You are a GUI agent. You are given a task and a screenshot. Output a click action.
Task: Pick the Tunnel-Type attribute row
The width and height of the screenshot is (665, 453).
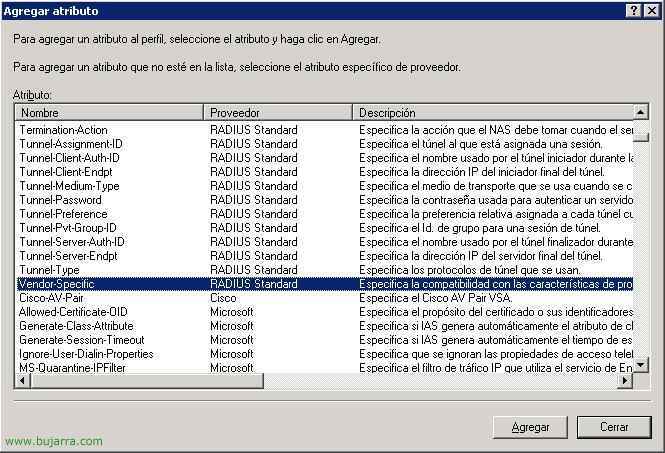tap(48, 270)
